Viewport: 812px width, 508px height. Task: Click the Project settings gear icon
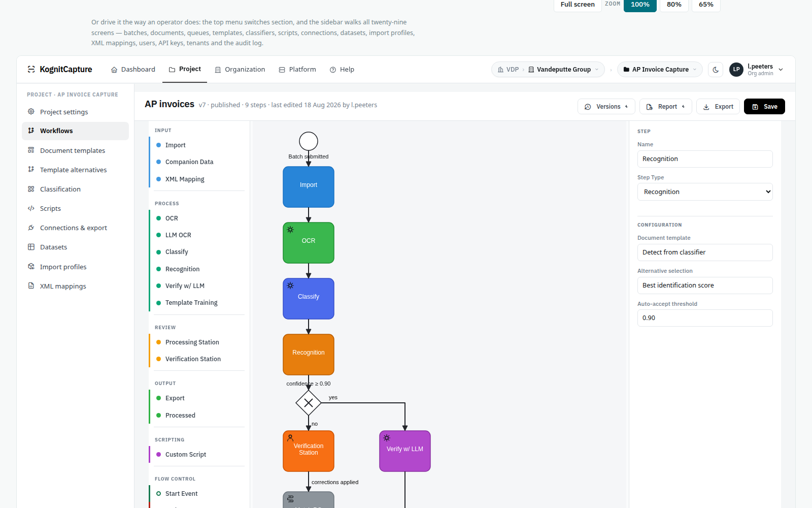(x=31, y=112)
